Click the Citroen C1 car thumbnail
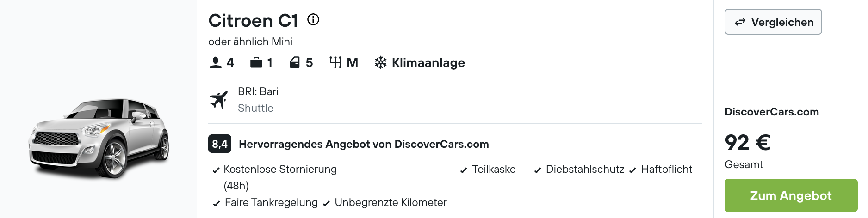This screenshot has width=868, height=218. (x=99, y=138)
